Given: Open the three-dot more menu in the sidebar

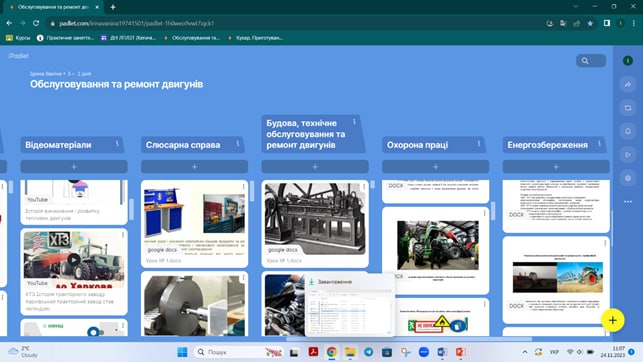Looking at the screenshot, I should [x=628, y=202].
